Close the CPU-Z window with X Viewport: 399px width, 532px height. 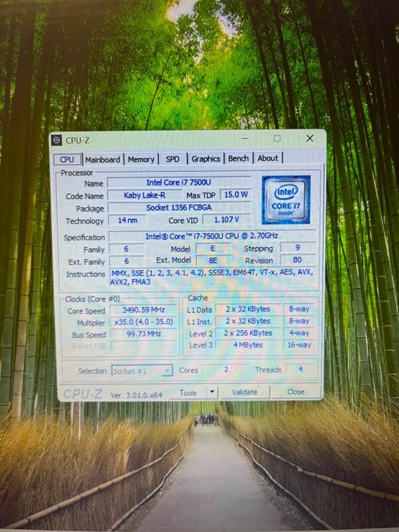pos(310,138)
